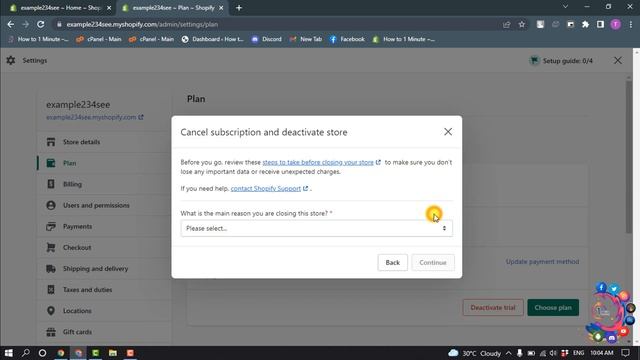Close the Cancel subscription dialog
The width and height of the screenshot is (640, 360).
[448, 132]
